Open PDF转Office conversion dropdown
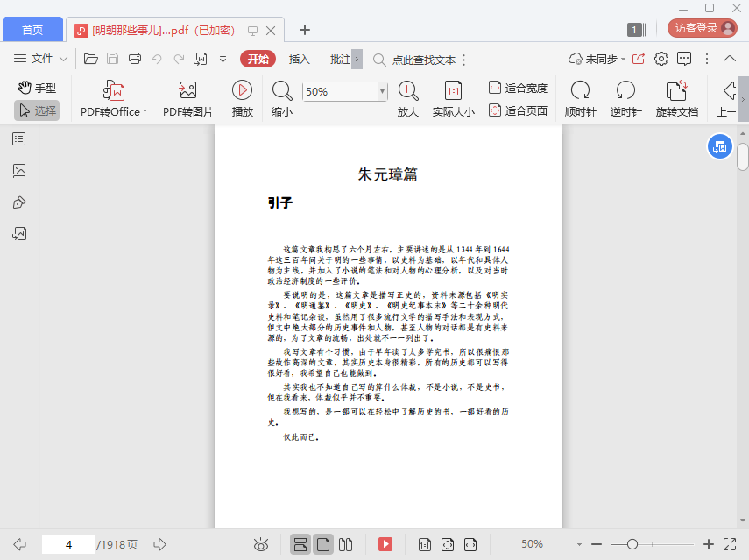 114,99
